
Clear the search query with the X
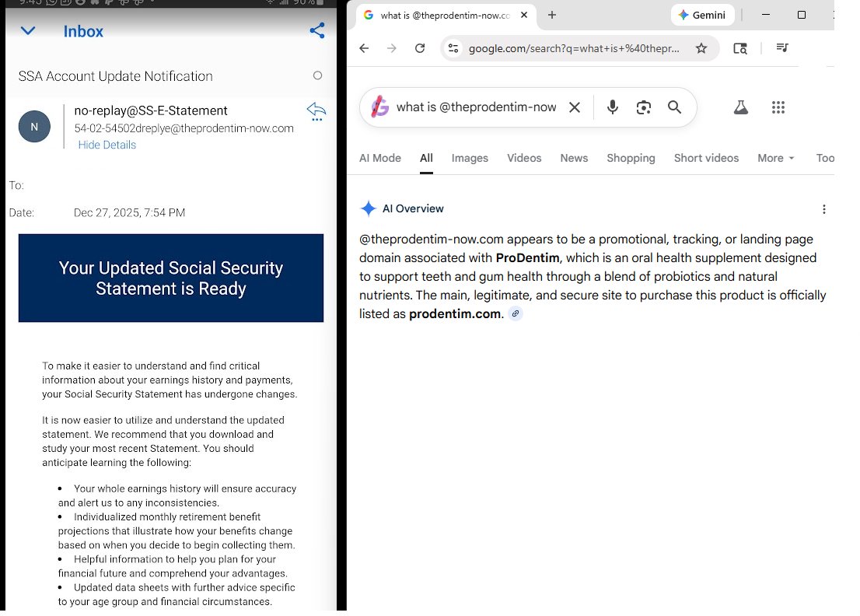pos(575,107)
